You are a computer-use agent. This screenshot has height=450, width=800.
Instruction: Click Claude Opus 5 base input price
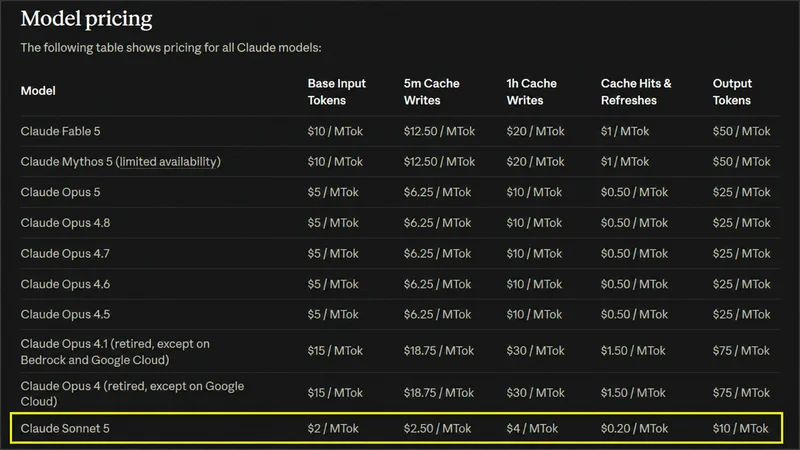333,192
